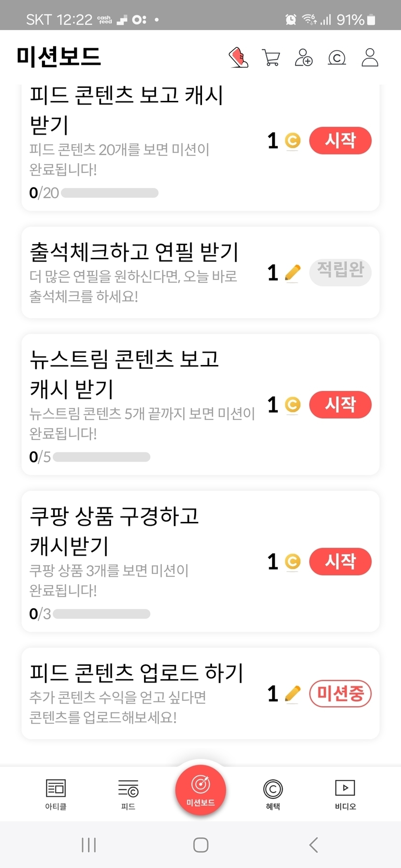This screenshot has height=868, width=401.
Task: Open the 출석체크하고 연필 받기 card title
Action: (134, 252)
